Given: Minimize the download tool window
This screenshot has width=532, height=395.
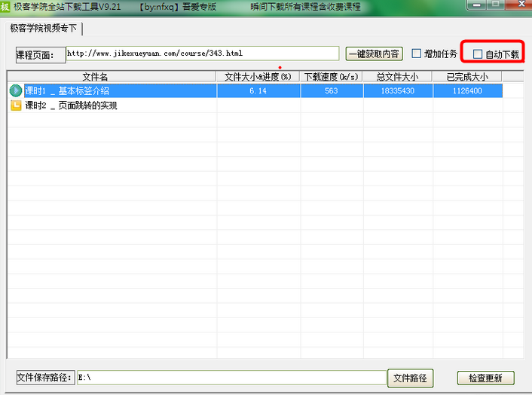Looking at the screenshot, I should [477, 5].
